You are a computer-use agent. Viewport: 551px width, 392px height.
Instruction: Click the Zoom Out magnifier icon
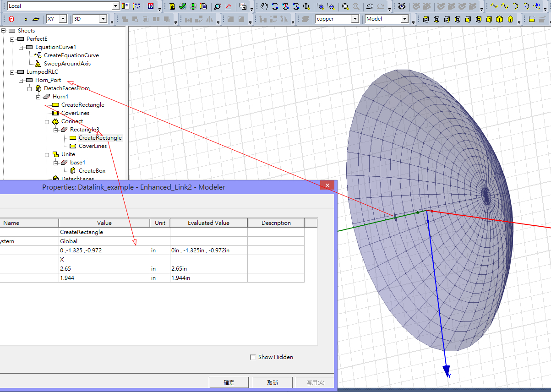pyautogui.click(x=331, y=6)
